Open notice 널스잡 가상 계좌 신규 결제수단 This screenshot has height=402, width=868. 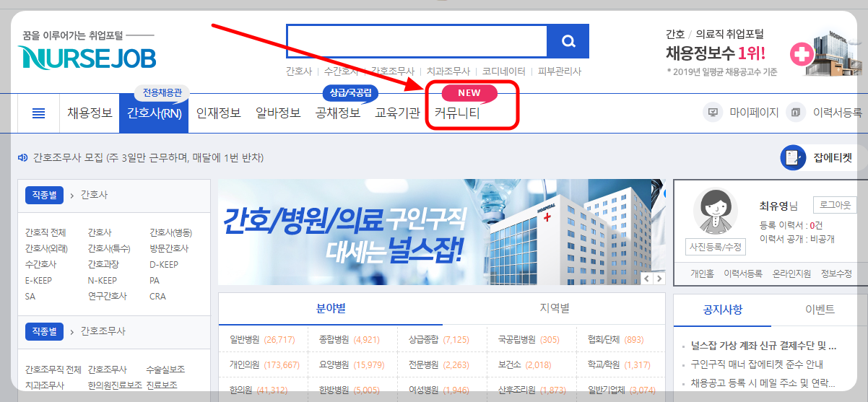763,346
